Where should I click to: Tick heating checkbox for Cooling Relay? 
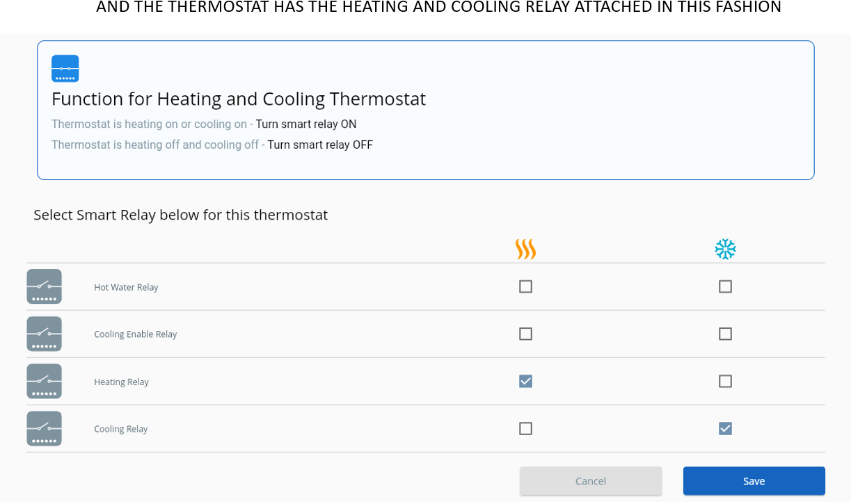pyautogui.click(x=525, y=428)
